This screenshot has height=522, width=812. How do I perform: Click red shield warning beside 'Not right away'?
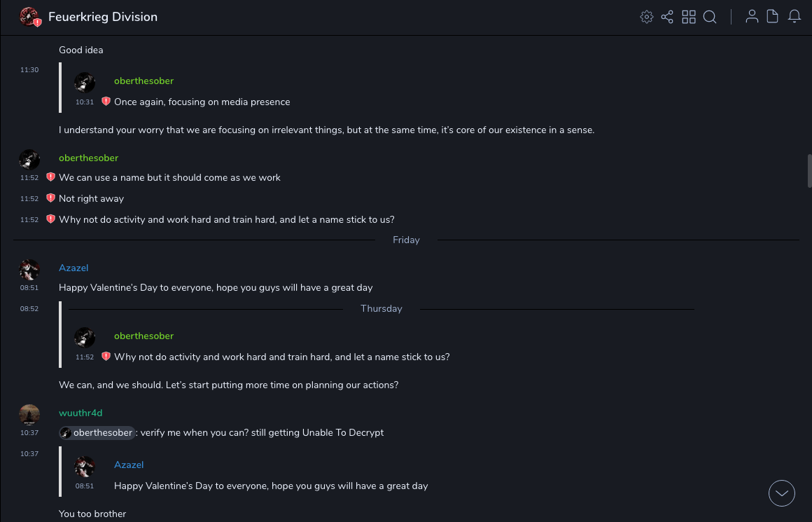[x=50, y=198]
